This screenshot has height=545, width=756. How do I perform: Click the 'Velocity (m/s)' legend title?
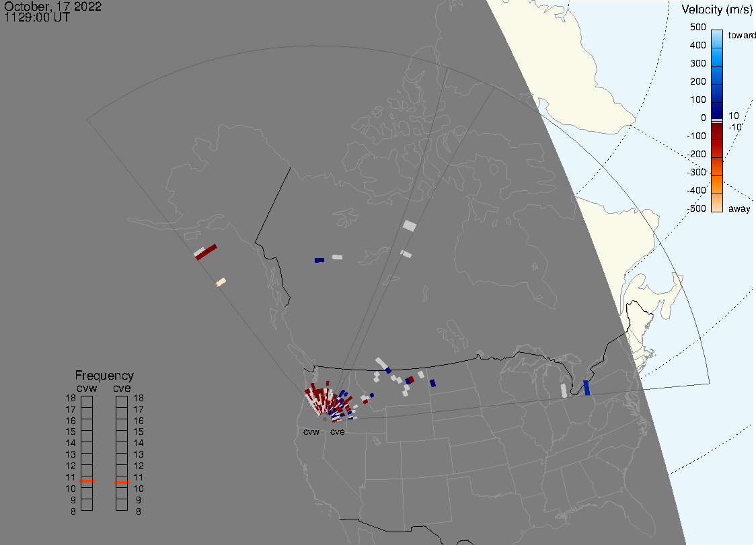coord(716,9)
